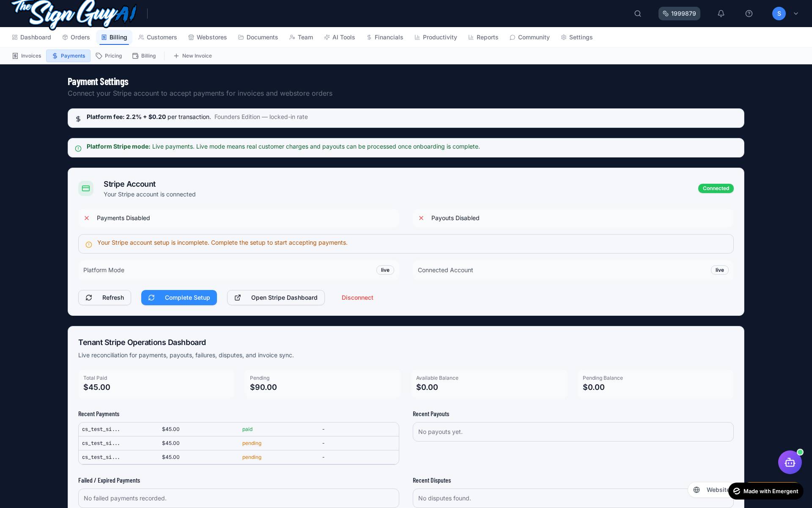Open the notifications bell
This screenshot has width=812, height=508.
(x=721, y=14)
